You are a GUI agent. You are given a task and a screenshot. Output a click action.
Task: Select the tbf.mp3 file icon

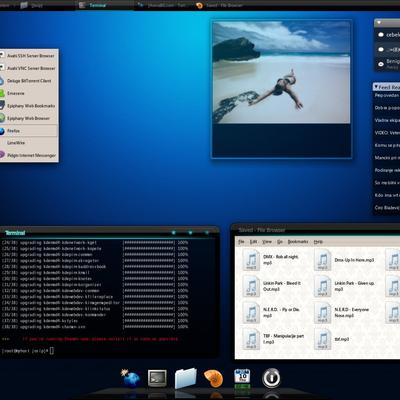(322, 339)
